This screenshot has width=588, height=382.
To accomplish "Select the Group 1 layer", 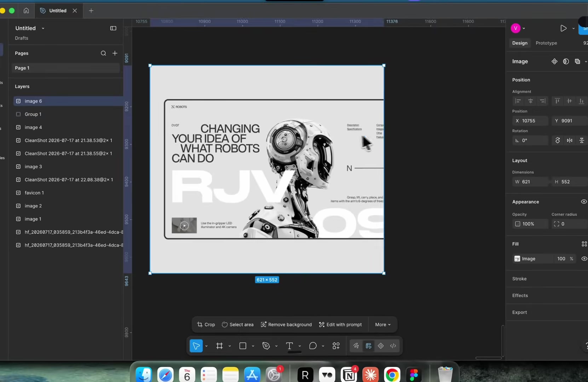I will [68, 114].
